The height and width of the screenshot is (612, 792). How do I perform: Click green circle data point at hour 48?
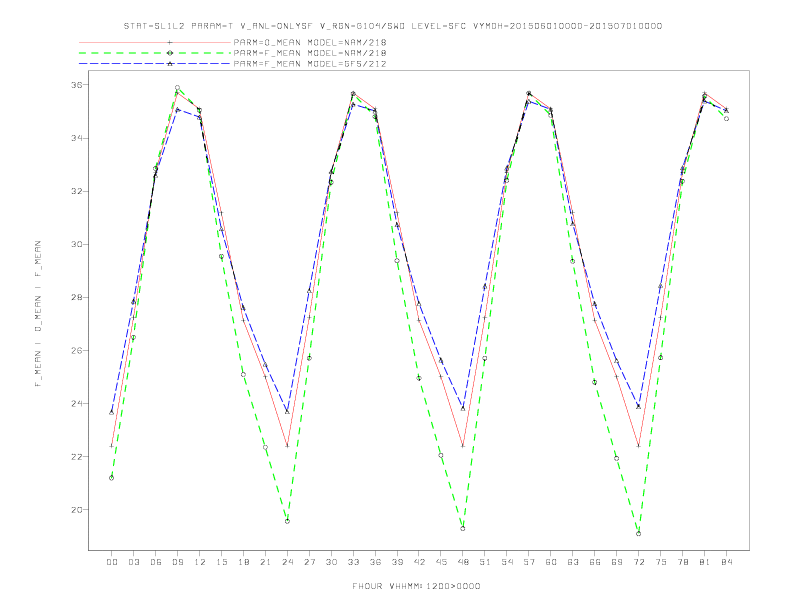463,529
